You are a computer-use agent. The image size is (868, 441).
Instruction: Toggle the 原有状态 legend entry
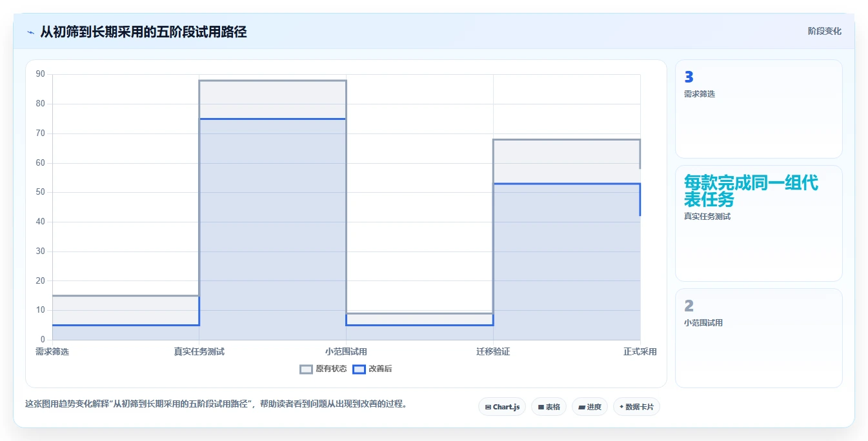click(x=323, y=369)
